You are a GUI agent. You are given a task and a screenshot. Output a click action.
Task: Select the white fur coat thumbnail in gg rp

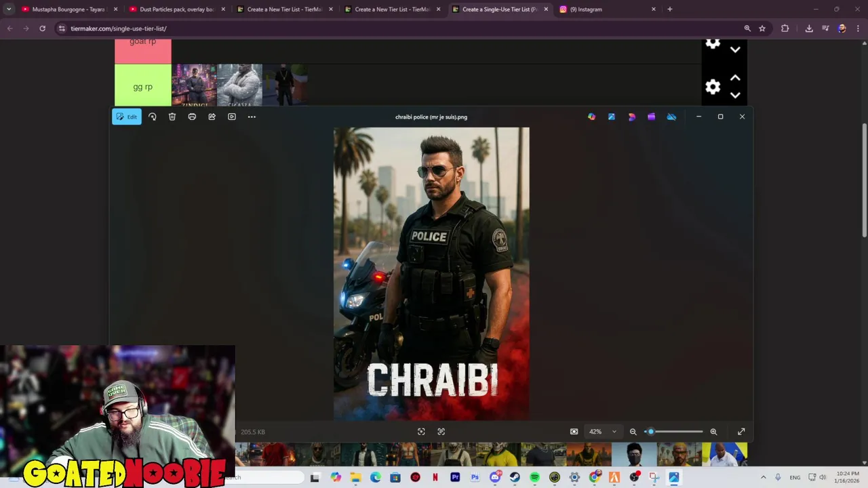pyautogui.click(x=239, y=85)
